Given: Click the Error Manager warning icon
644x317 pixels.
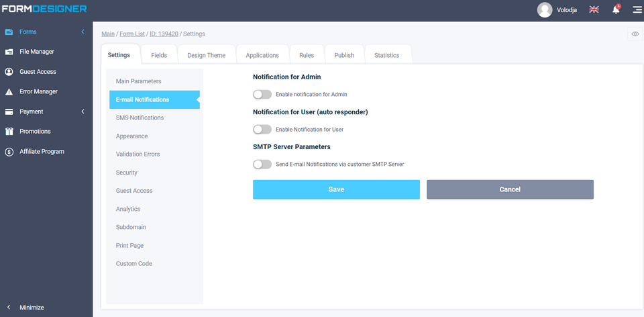Looking at the screenshot, I should [9, 92].
